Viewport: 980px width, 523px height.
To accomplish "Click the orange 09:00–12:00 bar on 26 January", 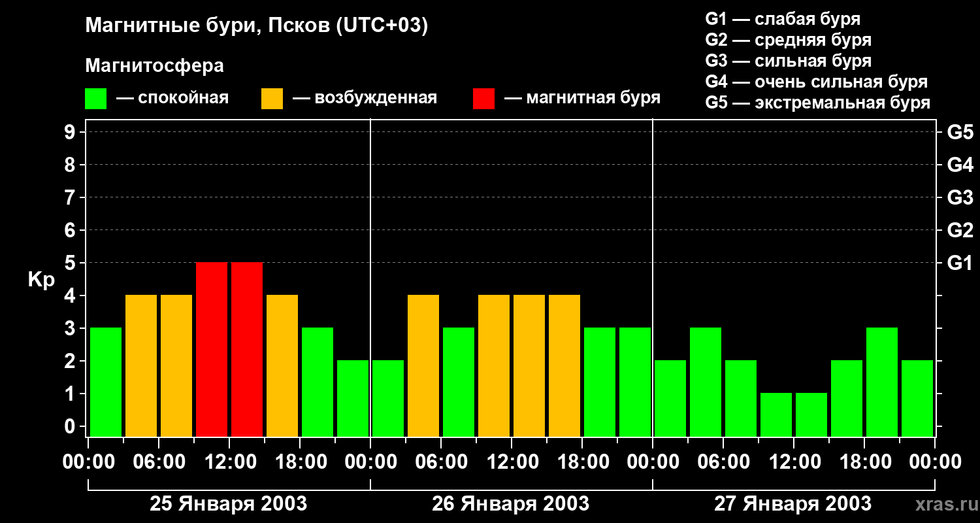I will click(x=494, y=365).
